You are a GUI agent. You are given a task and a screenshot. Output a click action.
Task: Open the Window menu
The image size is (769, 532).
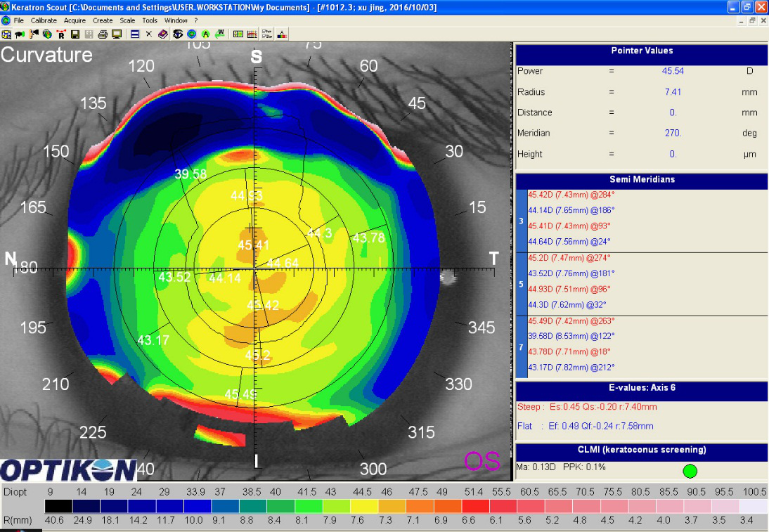[176, 20]
